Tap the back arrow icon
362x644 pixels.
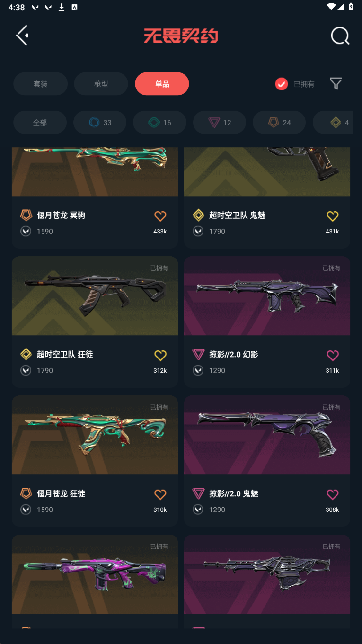(x=22, y=36)
